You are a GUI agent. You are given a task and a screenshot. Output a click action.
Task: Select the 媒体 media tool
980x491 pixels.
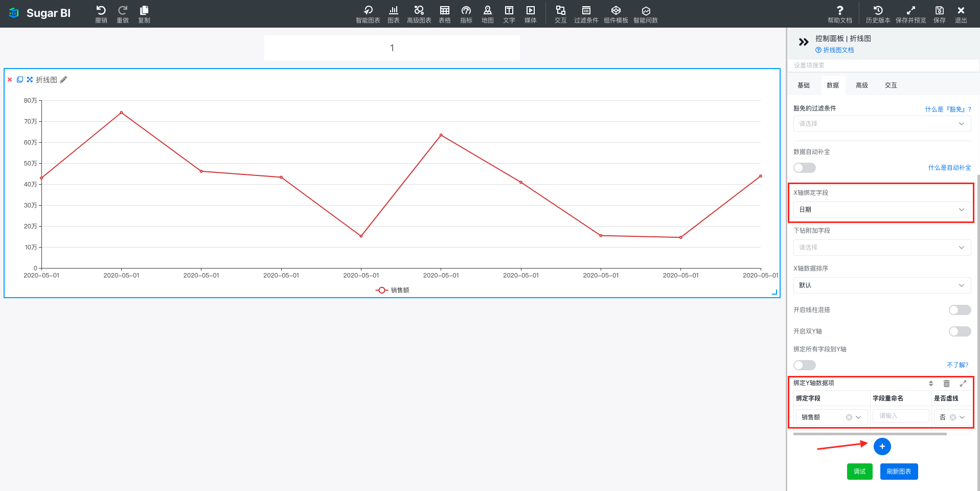pos(531,14)
